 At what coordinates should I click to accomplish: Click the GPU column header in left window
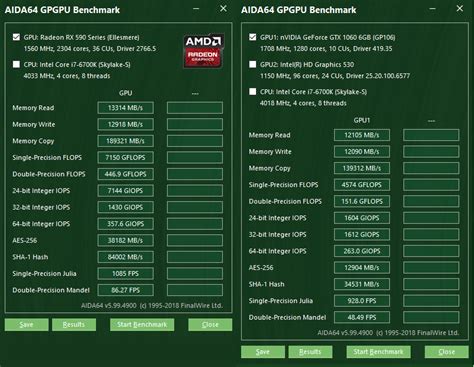tap(125, 93)
